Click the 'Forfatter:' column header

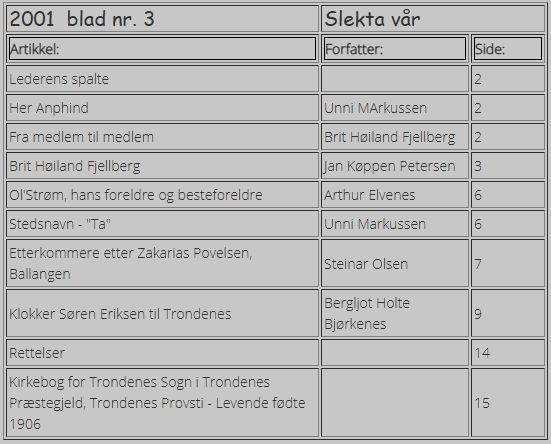tap(395, 48)
